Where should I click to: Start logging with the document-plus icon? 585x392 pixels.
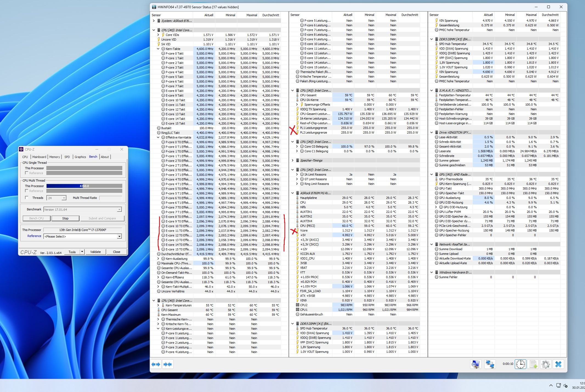[x=533, y=364]
